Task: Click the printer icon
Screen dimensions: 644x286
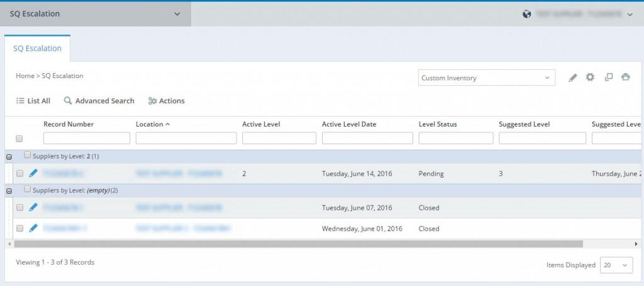Action: [x=626, y=77]
